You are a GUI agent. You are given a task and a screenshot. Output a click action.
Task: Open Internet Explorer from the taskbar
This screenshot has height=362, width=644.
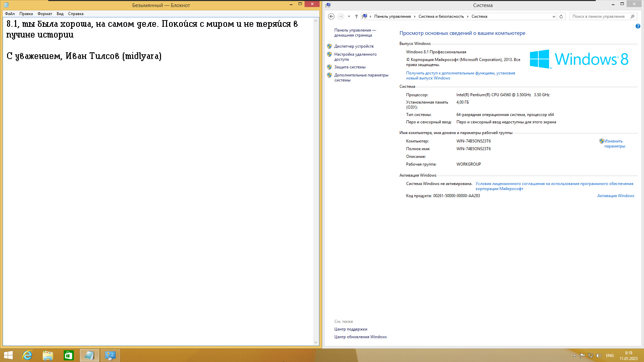27,355
